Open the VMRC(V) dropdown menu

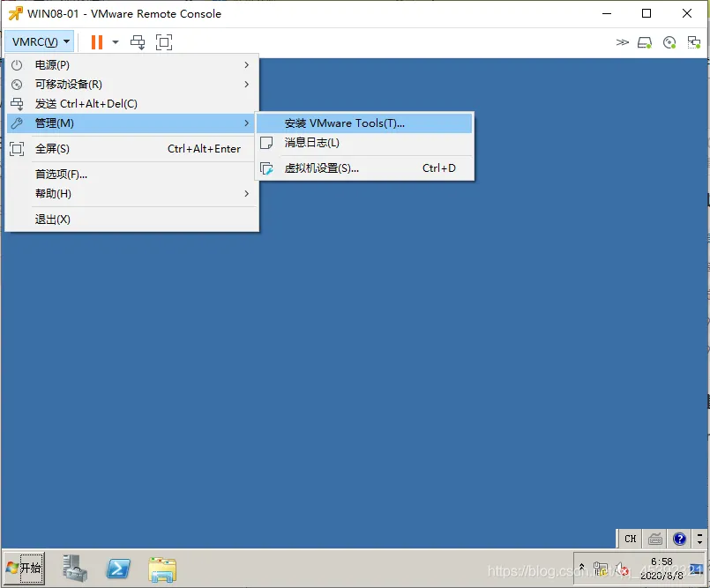(x=40, y=42)
